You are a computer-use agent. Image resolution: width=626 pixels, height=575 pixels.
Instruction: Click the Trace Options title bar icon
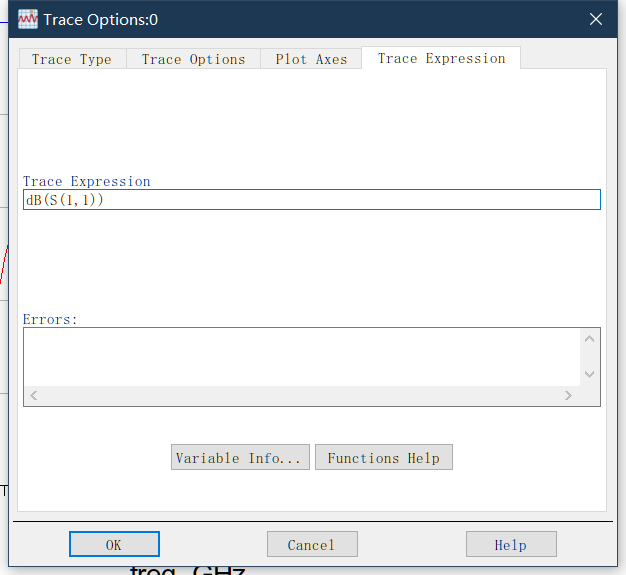(x=28, y=19)
